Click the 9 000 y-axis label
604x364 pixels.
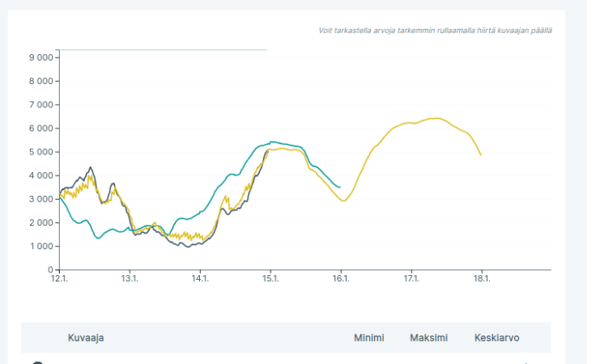pyautogui.click(x=40, y=58)
